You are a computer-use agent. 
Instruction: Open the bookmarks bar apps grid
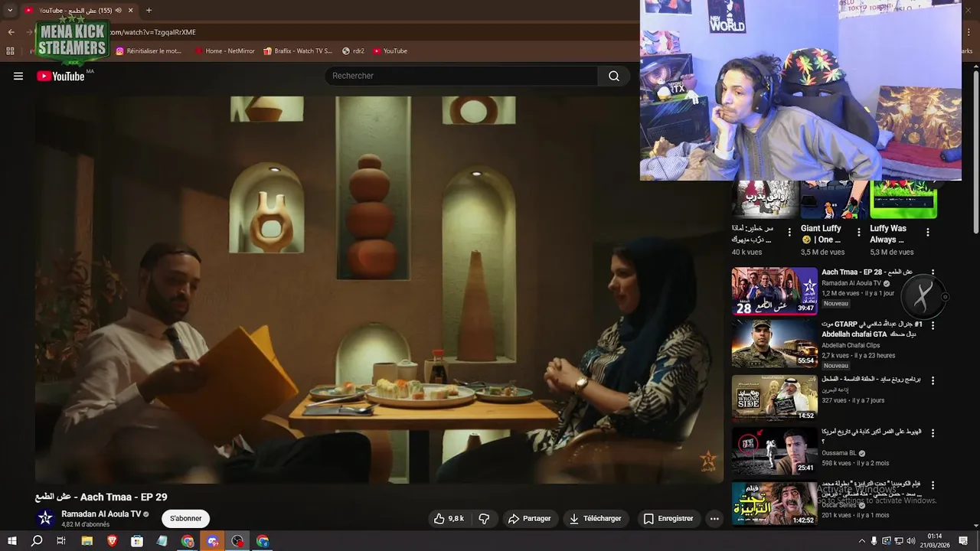coord(10,51)
